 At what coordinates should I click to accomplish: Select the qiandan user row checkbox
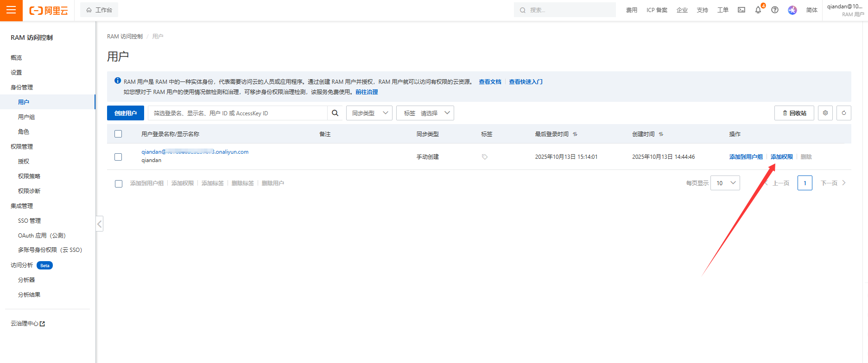[x=118, y=157]
